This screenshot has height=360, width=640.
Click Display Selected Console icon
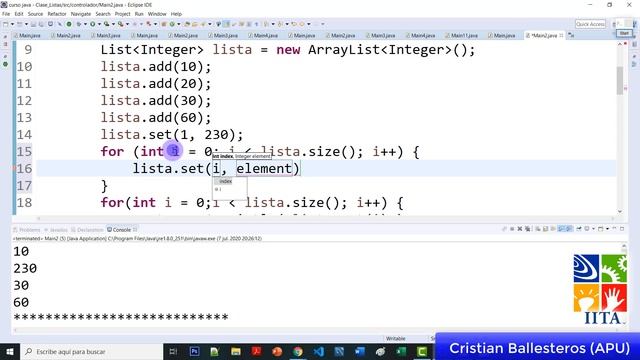[587, 229]
